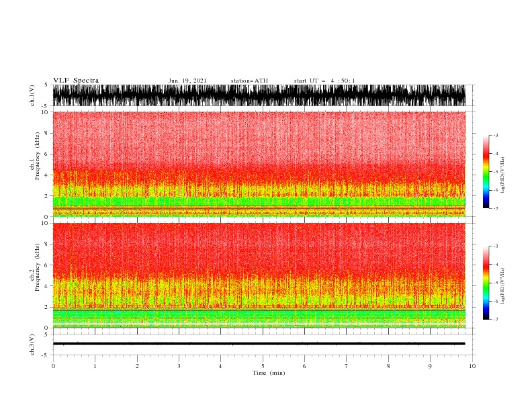Click the "-3" tick on ch.1 color bar
Viewport: 532px width, 411px height.
496,135
